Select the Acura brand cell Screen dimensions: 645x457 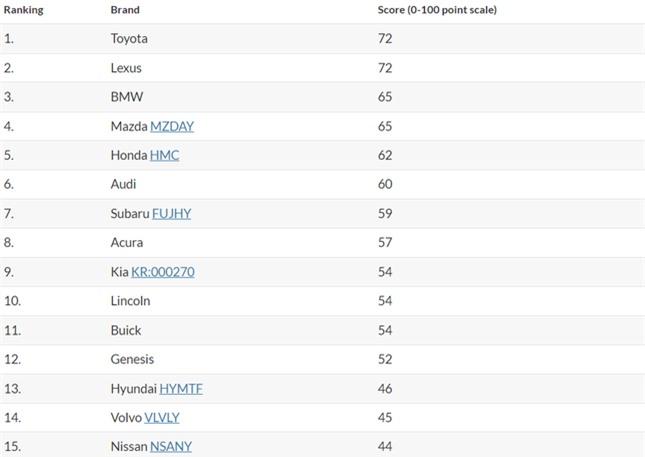tap(127, 242)
